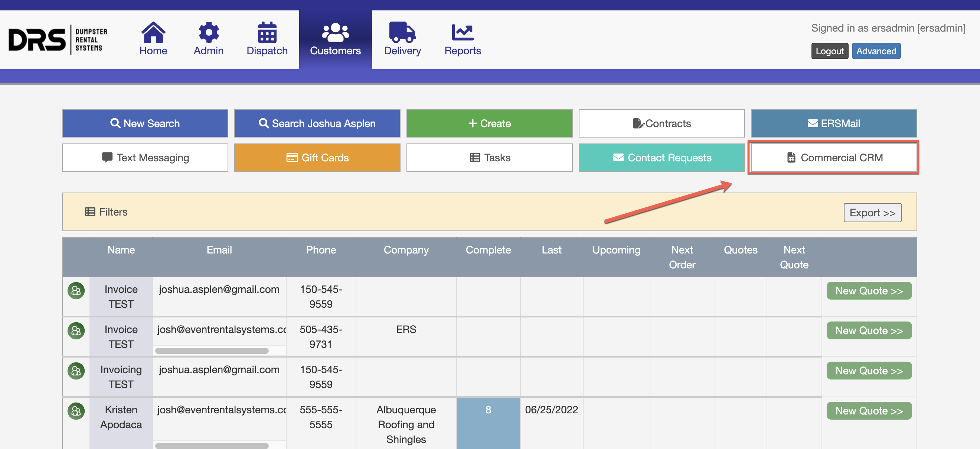Open the Export >> options
The width and height of the screenshot is (980, 449).
click(x=872, y=213)
